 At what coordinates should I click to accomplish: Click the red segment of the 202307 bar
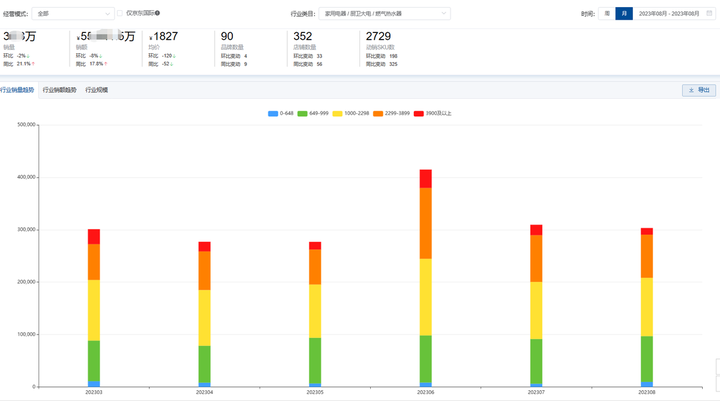point(536,230)
